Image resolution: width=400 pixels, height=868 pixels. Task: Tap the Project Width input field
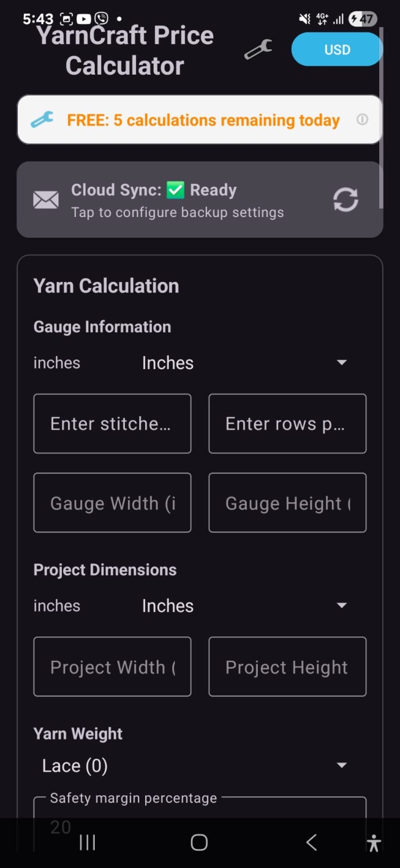112,667
